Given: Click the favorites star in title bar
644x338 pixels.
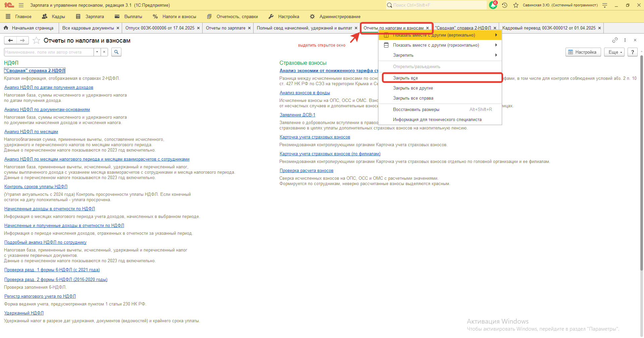Looking at the screenshot, I should (516, 5).
